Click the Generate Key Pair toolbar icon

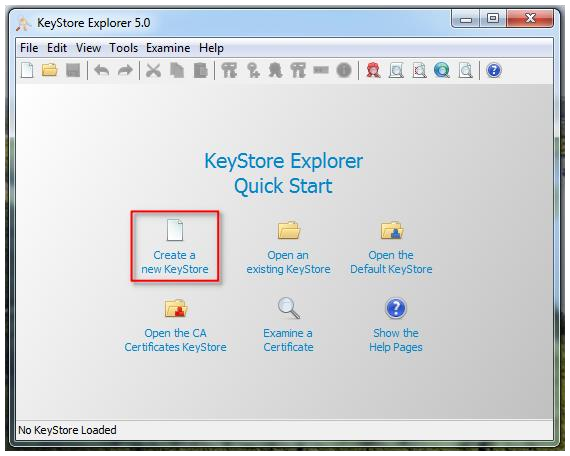(229, 70)
